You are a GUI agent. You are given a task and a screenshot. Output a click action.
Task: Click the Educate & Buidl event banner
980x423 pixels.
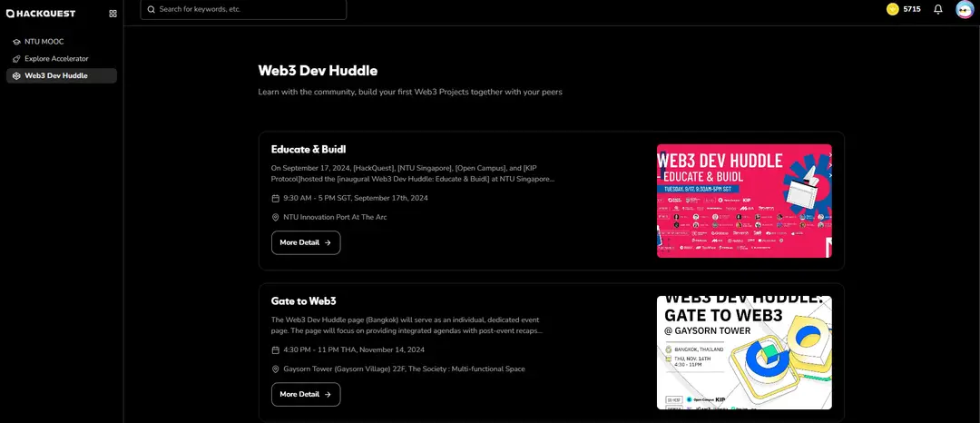(x=744, y=201)
